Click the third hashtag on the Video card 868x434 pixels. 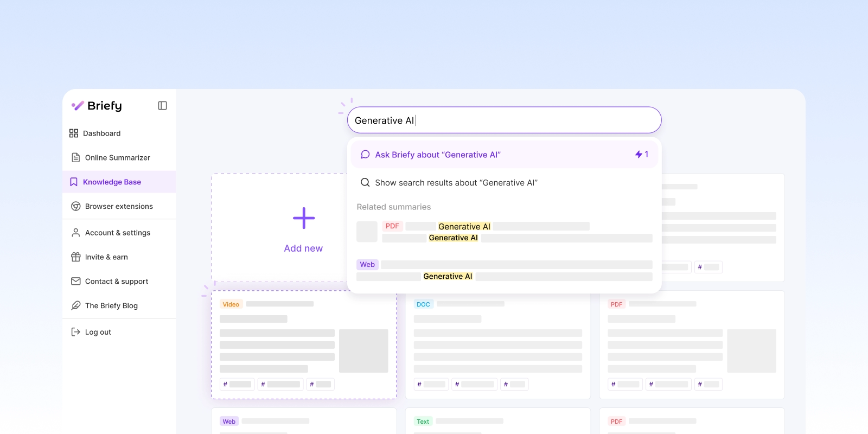coord(320,384)
